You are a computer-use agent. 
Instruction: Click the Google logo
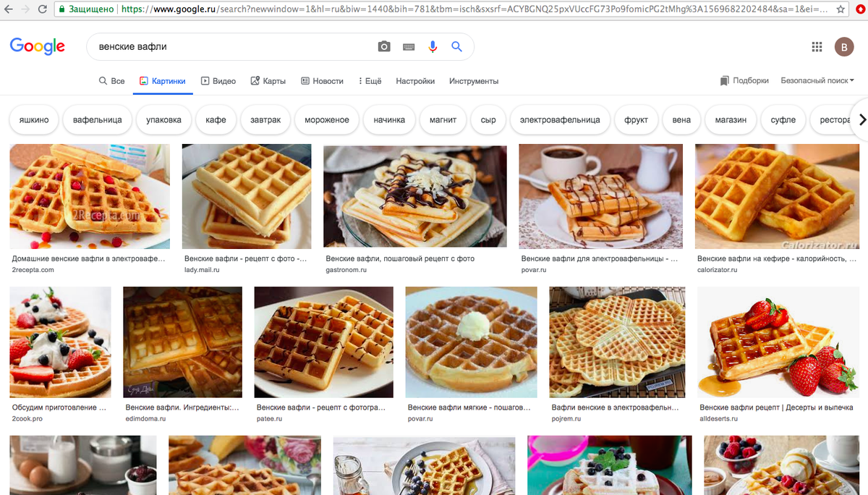tap(37, 46)
